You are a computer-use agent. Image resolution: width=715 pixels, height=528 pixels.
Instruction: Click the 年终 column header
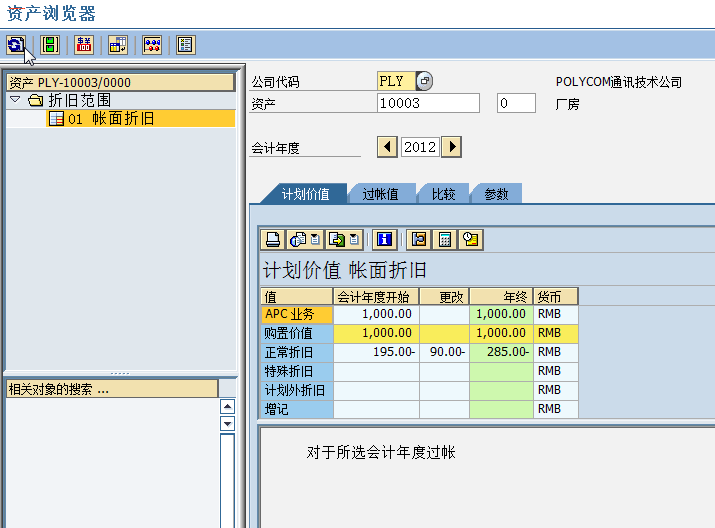coord(501,296)
